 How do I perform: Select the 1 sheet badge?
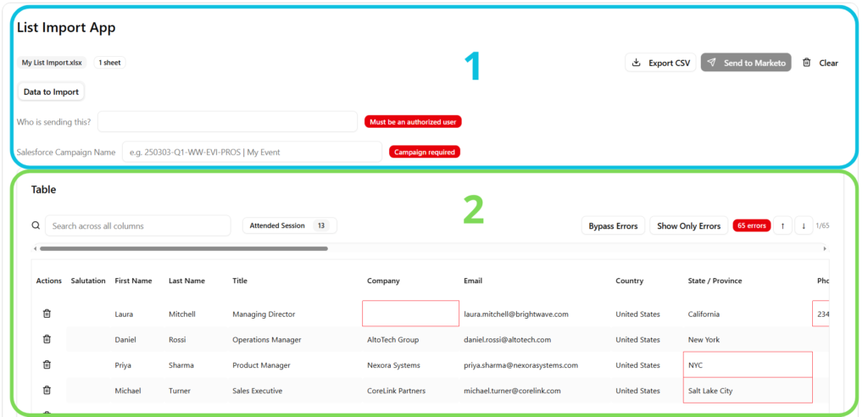click(109, 63)
